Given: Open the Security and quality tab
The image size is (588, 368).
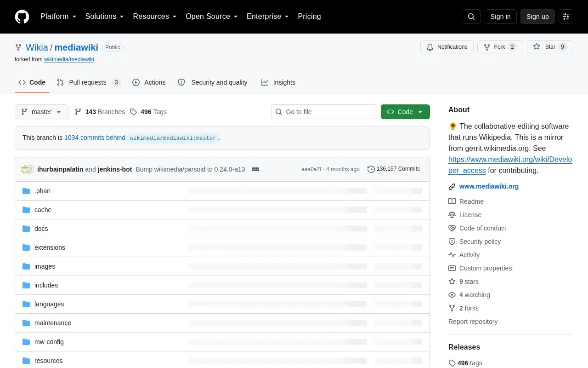Looking at the screenshot, I should (x=213, y=82).
